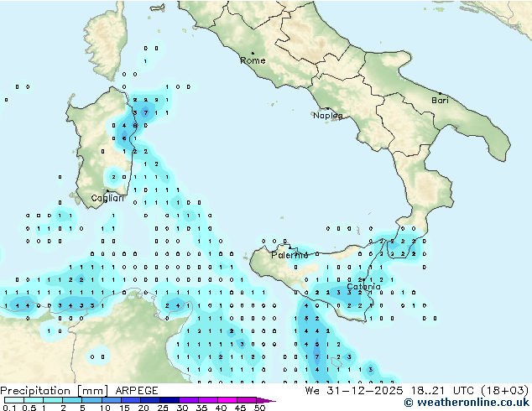Viewport: 532px width, 411px height.
Task: Click the '(18+03)' forecast step text
Action: click(505, 391)
